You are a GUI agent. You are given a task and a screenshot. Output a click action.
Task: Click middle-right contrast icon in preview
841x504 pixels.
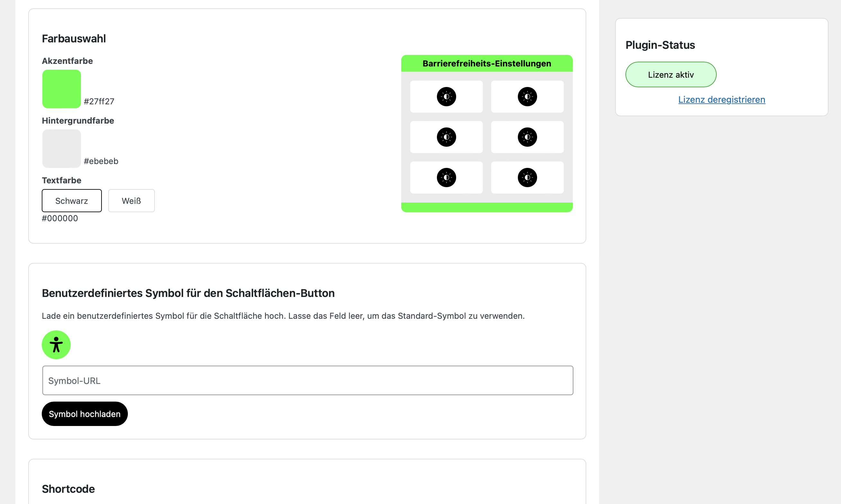(527, 137)
